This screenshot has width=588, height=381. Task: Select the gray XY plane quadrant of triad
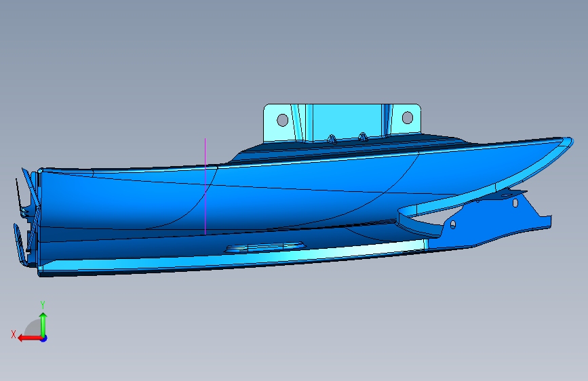[33, 327]
